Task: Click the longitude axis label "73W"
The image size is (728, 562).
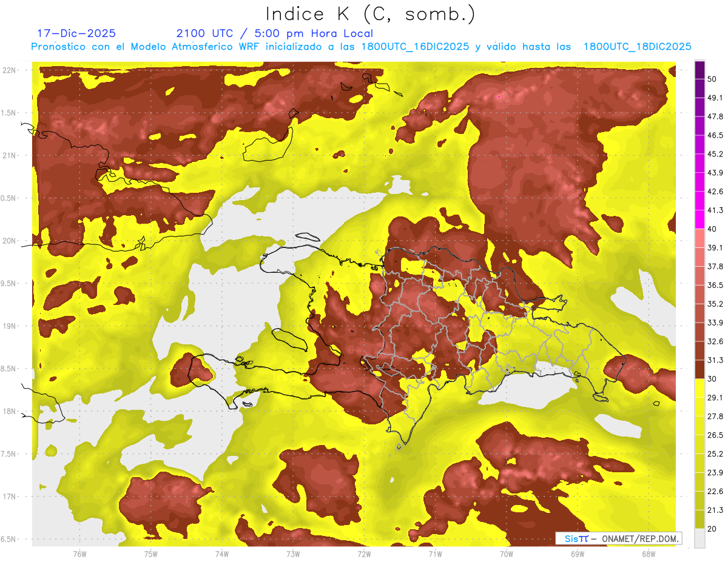Action: click(293, 554)
